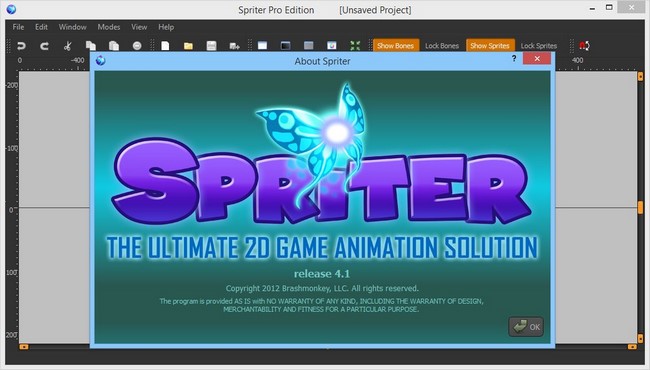Select the white background canvas icon
This screenshot has width=650, height=370.
click(x=262, y=45)
